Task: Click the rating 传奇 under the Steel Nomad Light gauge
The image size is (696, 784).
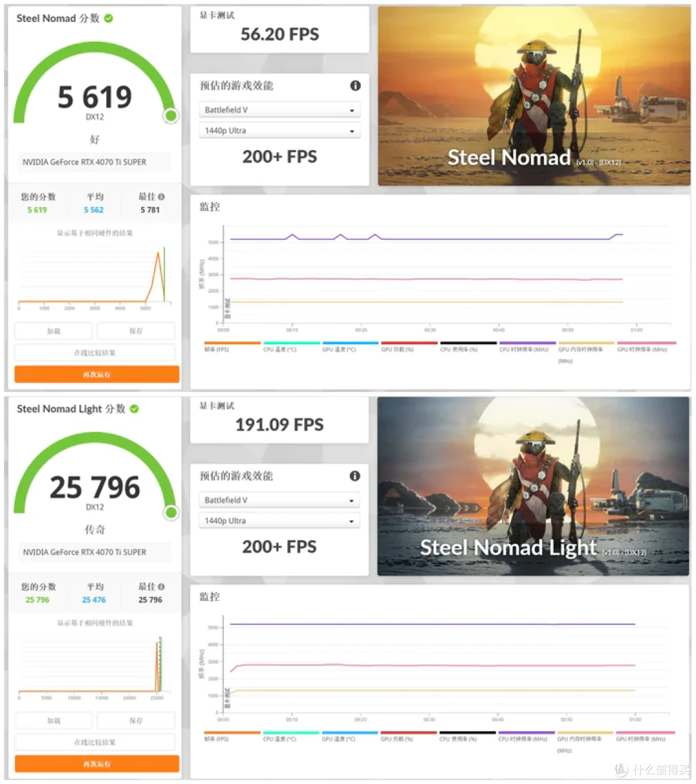Action: 95,529
